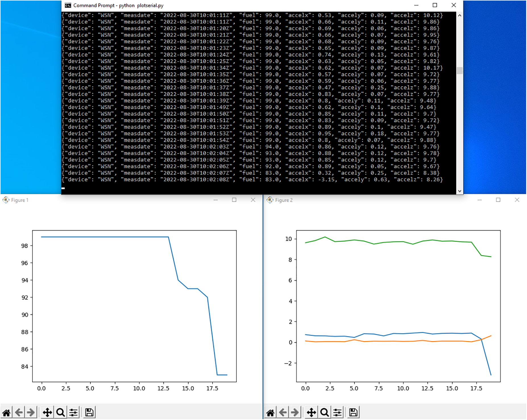Save Figure 1 using the floppy disk icon
The height and width of the screenshot is (420, 527).
pos(89,412)
